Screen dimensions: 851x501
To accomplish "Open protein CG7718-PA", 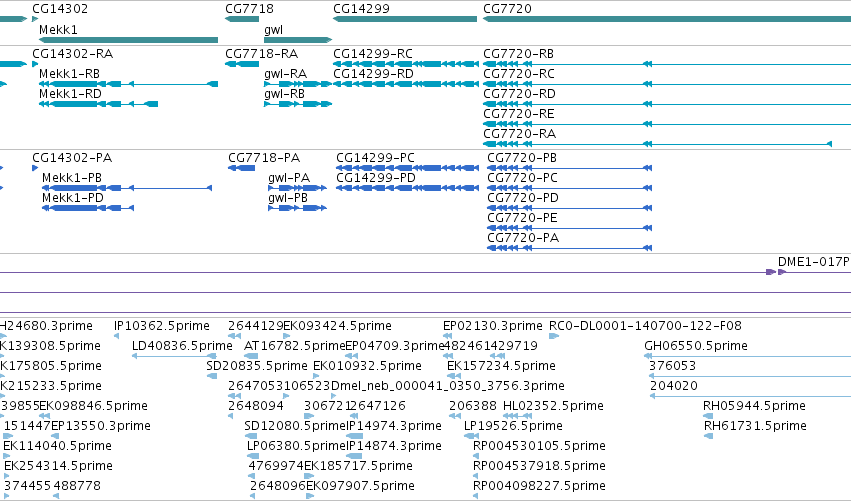I will (x=264, y=158).
